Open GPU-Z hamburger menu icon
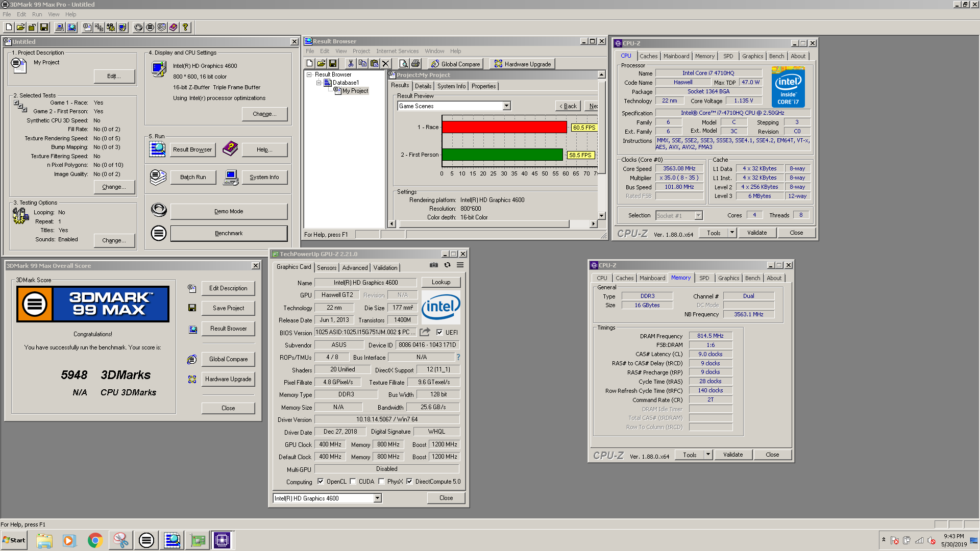The width and height of the screenshot is (980, 551). (x=460, y=265)
